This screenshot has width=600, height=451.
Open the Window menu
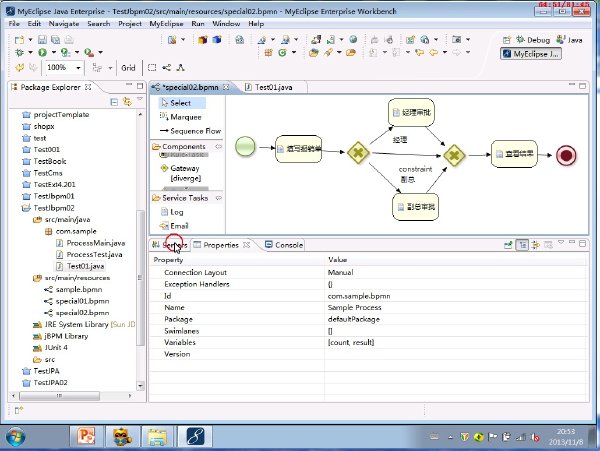(226, 24)
